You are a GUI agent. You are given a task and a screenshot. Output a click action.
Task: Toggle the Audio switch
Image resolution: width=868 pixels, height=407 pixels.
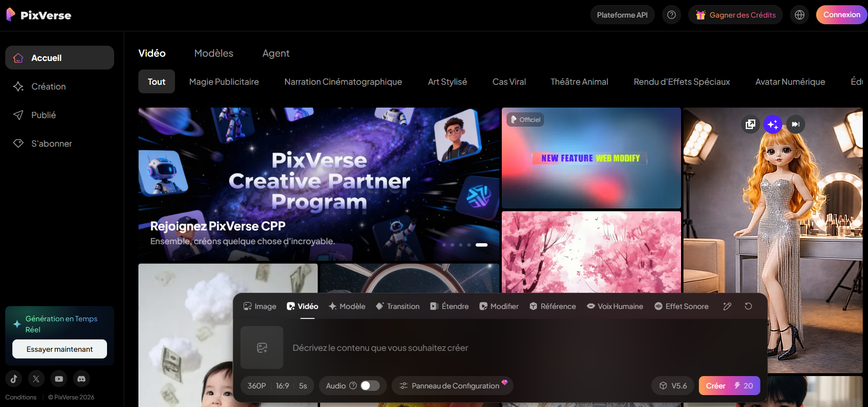pos(370,386)
